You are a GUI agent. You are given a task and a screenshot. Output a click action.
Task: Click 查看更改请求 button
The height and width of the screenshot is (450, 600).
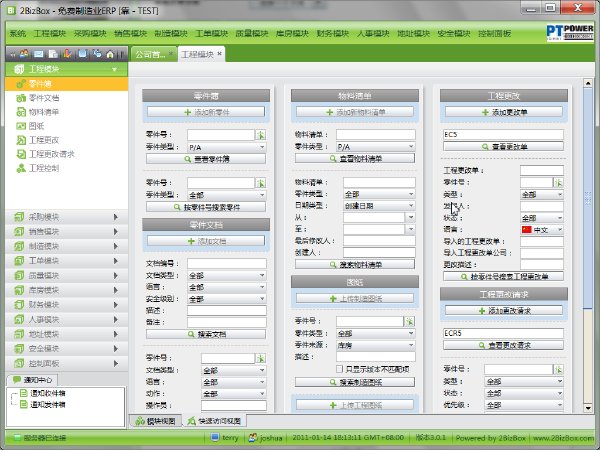pos(504,345)
